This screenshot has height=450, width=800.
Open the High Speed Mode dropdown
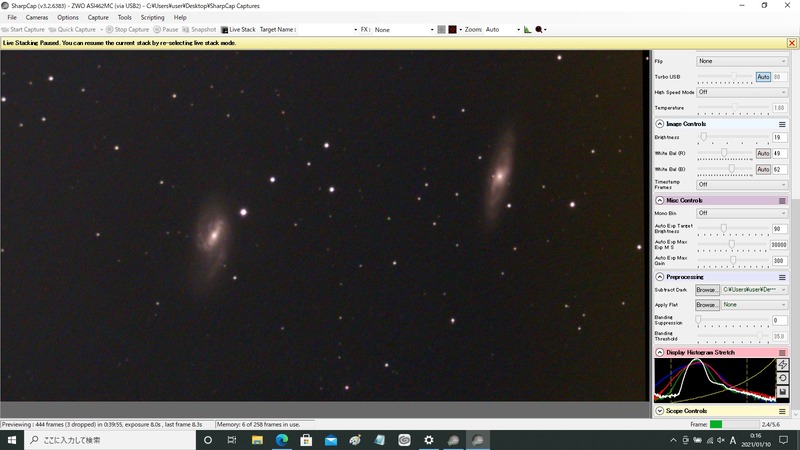(x=742, y=92)
